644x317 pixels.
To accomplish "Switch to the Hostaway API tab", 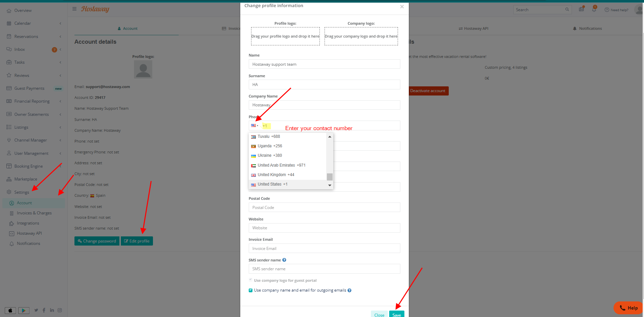I will (x=473, y=28).
